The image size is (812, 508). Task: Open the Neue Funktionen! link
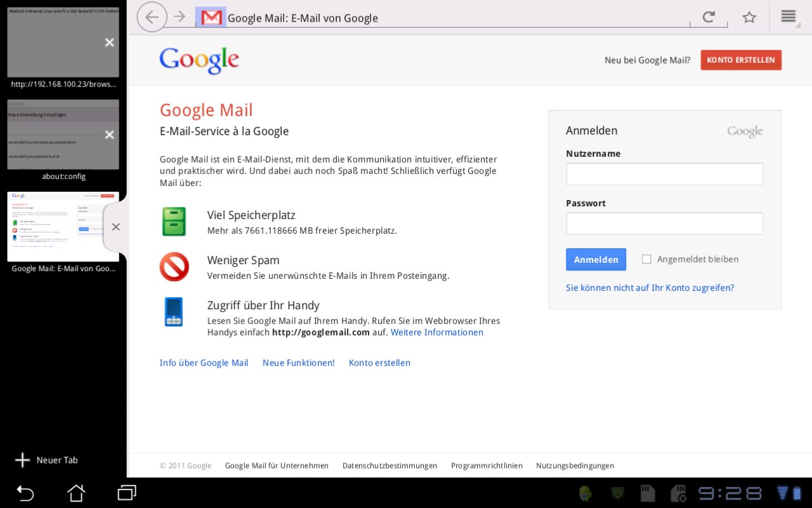point(298,363)
